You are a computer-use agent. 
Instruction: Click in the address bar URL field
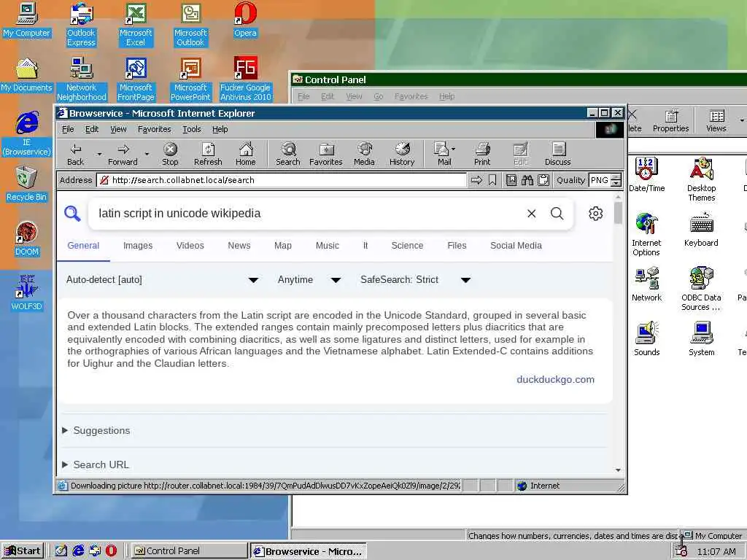281,180
